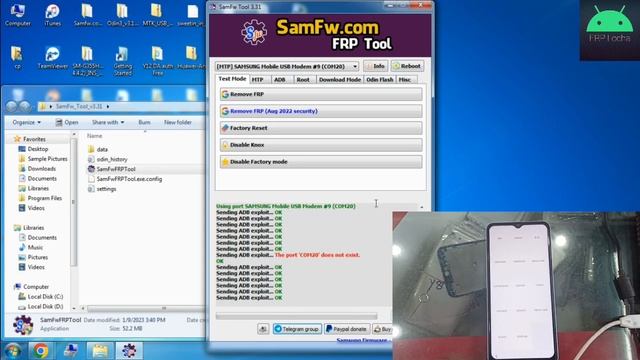Viewport: 640px width, 360px height.
Task: Open Share with dropdown in Explorer
Action: click(108, 122)
